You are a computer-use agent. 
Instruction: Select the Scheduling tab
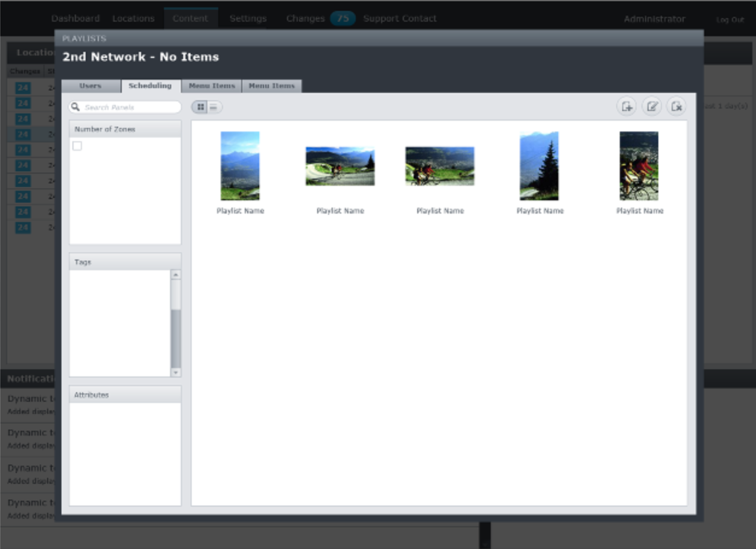click(x=150, y=86)
